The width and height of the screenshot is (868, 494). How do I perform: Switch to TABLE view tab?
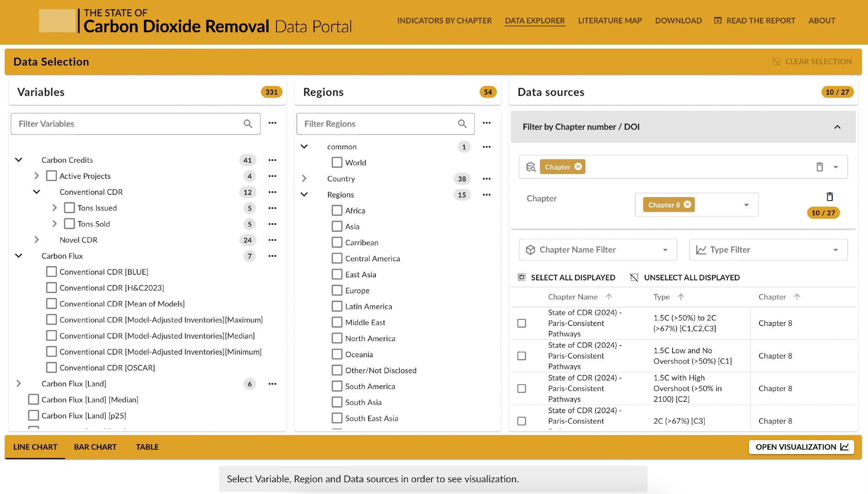(x=147, y=446)
